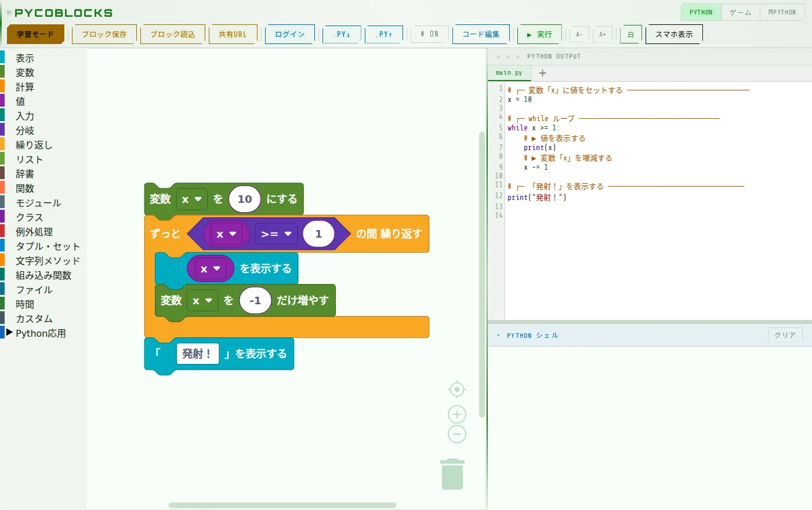Zoom in workspace with plus icon
The height and width of the screenshot is (510, 812).
457,414
